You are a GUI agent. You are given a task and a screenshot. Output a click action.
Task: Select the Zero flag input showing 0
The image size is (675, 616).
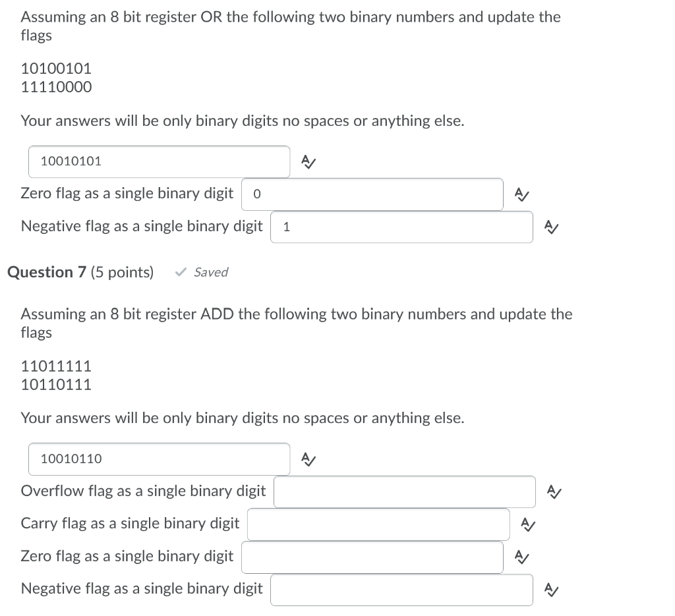[x=372, y=194]
